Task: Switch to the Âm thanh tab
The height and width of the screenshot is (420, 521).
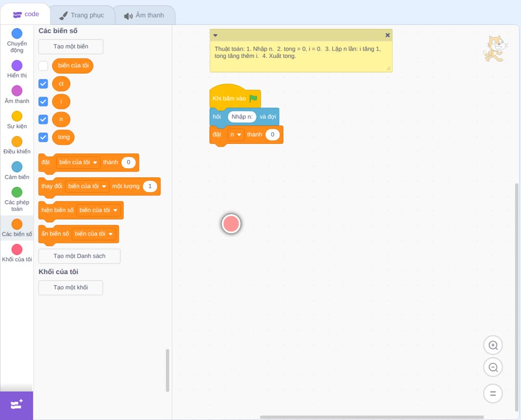Action: pyautogui.click(x=144, y=15)
